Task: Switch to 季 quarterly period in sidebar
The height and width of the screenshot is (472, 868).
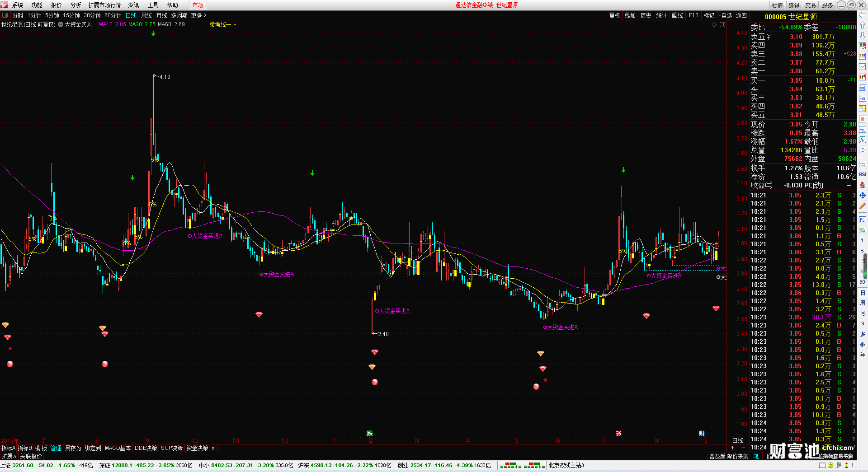Action: 863,344
